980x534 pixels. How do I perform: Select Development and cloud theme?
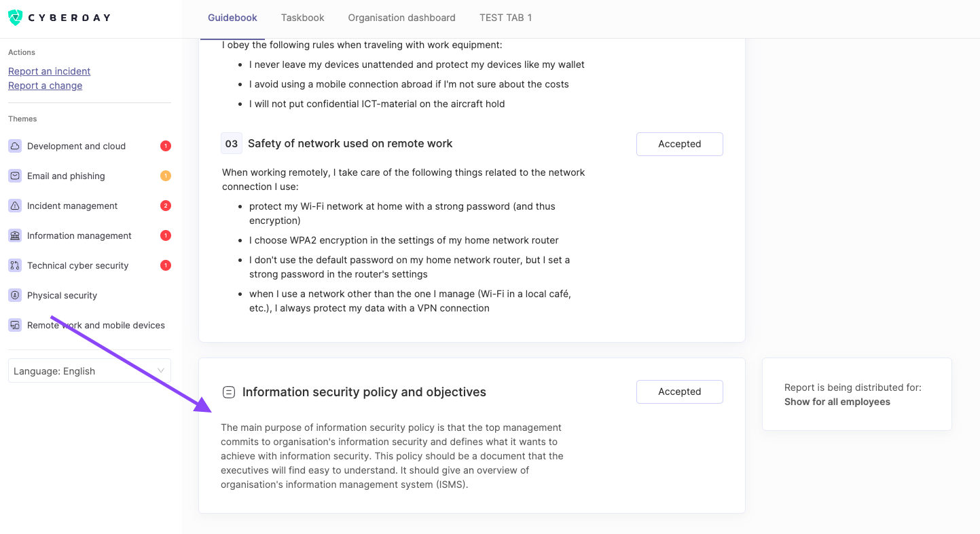click(x=90, y=146)
